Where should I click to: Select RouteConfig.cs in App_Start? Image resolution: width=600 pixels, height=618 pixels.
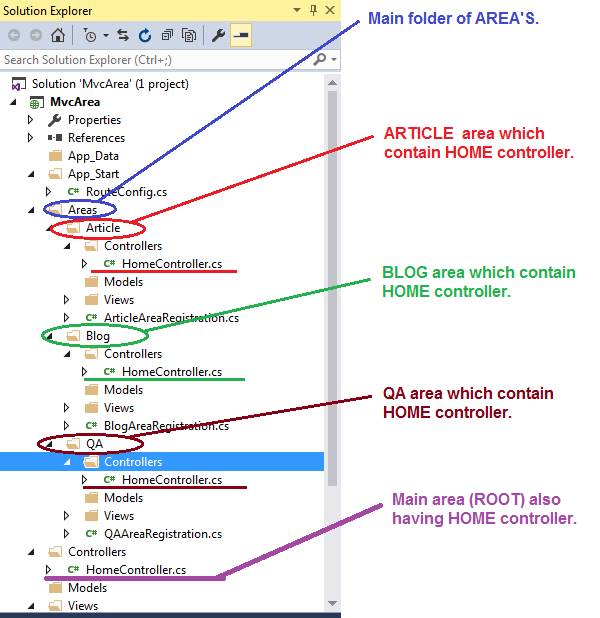pos(126,192)
